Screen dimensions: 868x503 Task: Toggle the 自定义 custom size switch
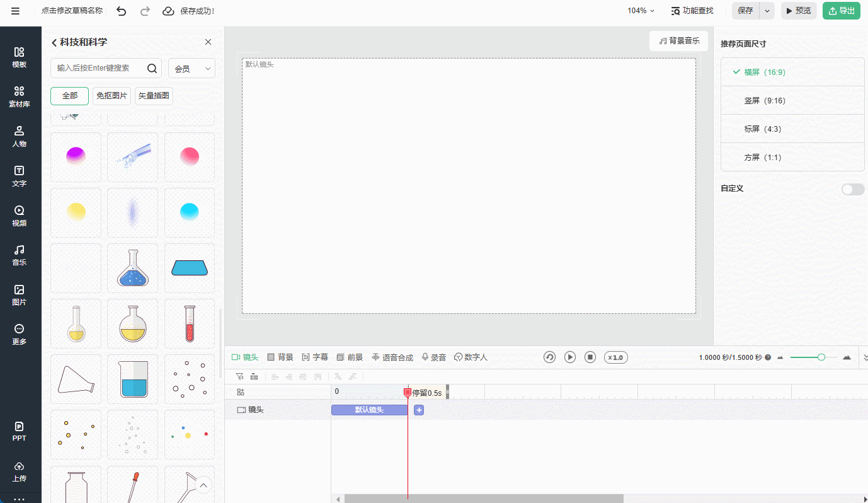point(853,189)
